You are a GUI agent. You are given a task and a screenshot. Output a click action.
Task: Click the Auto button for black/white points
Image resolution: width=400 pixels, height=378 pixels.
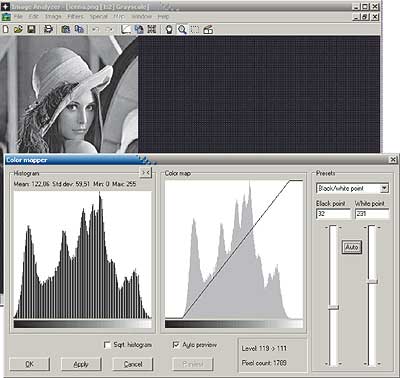[x=352, y=247]
